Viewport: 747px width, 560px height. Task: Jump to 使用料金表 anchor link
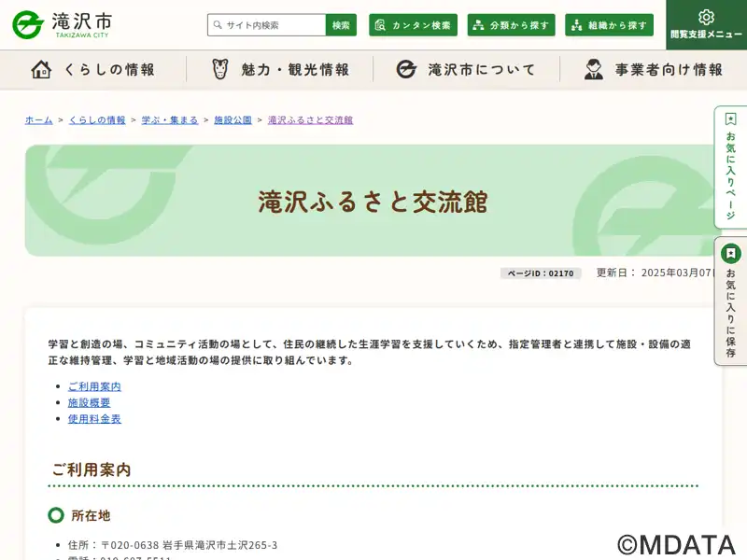[x=94, y=419]
